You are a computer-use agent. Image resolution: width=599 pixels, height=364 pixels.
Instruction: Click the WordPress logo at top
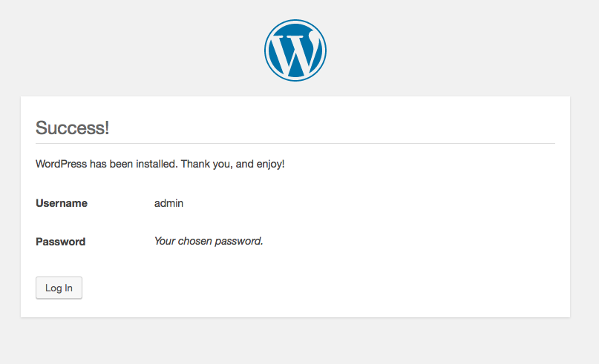pos(295,50)
